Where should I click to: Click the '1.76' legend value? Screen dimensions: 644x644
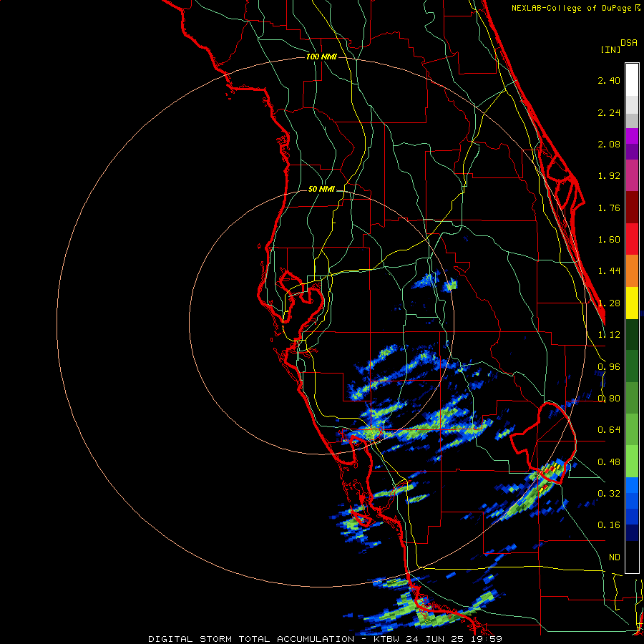(x=609, y=208)
